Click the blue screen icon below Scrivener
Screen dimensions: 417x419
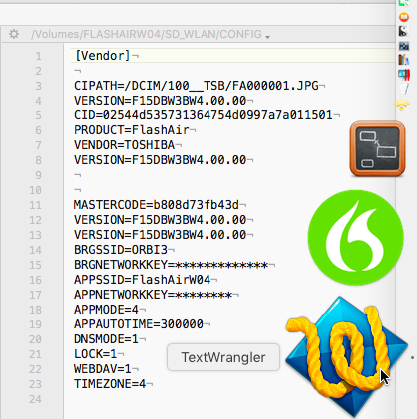pyautogui.click(x=404, y=46)
